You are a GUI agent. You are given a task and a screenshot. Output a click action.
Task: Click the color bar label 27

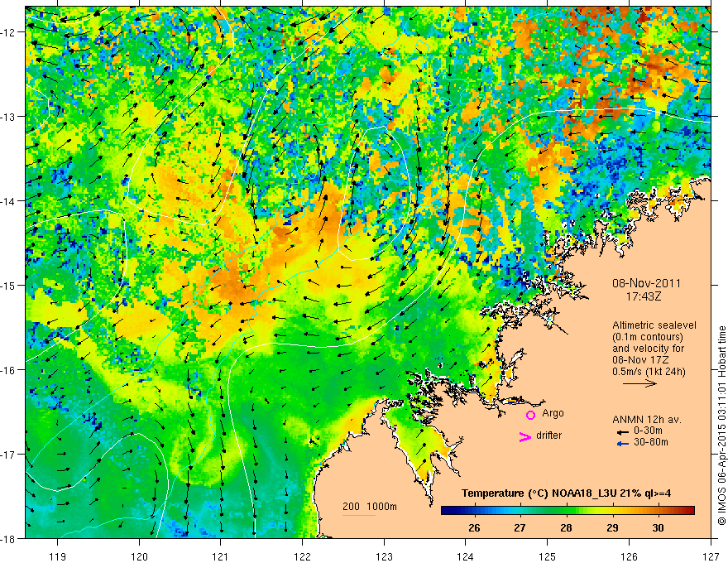(520, 527)
